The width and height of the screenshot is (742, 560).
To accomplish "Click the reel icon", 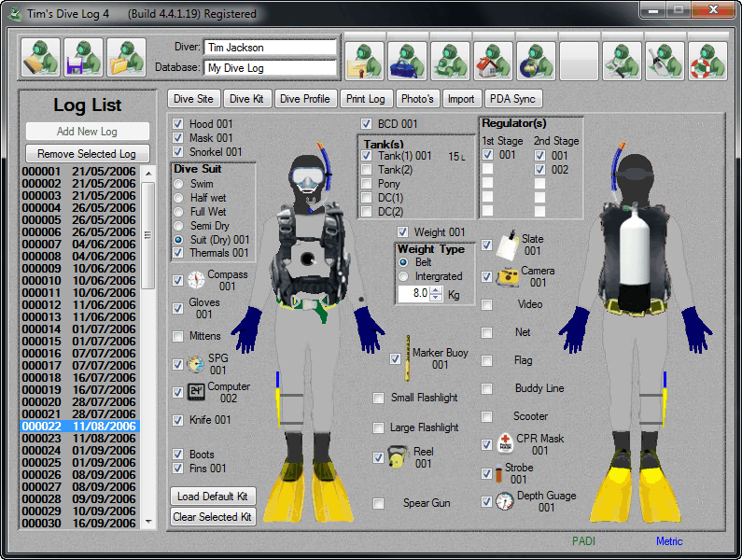I will click(398, 456).
